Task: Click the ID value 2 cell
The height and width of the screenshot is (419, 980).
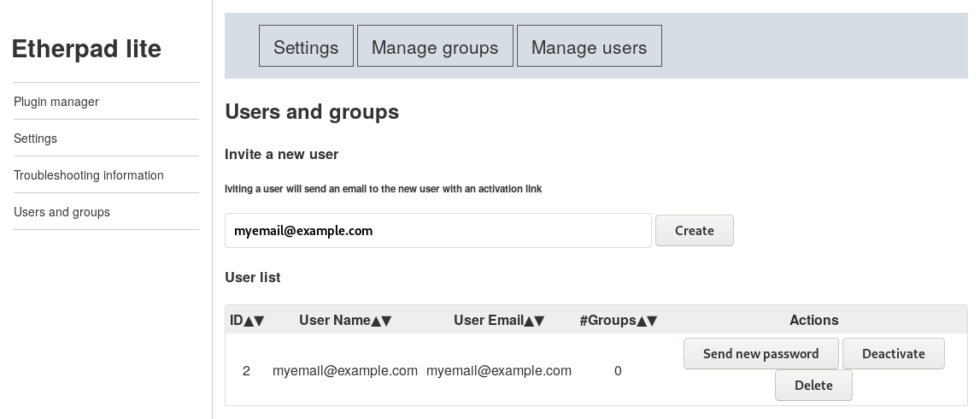Action: [x=246, y=371]
